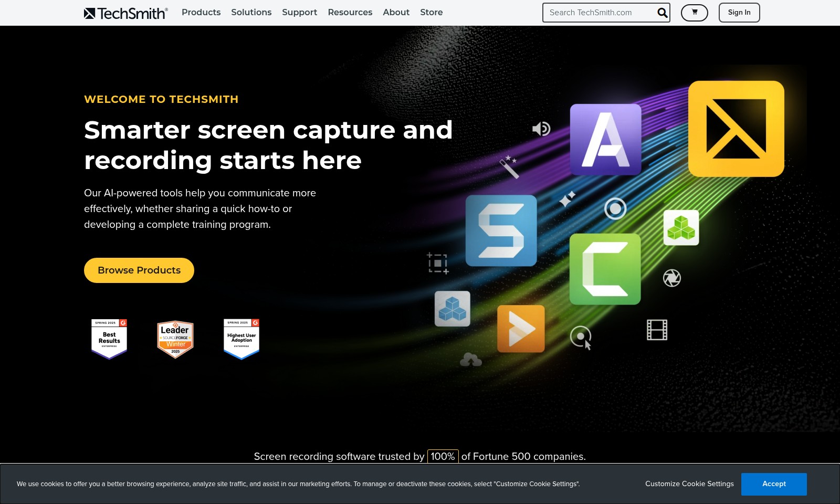Viewport: 840px width, 504px height.
Task: Open the Solutions menu
Action: coord(251,12)
